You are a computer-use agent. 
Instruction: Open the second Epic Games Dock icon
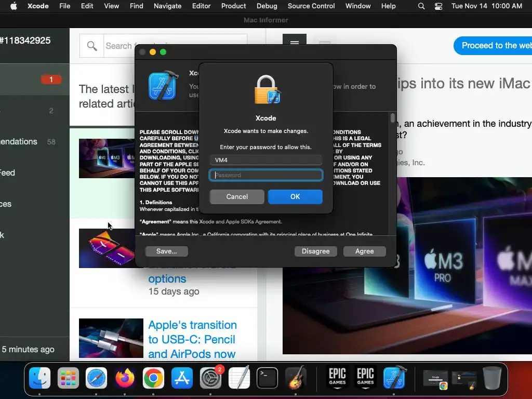tap(365, 378)
